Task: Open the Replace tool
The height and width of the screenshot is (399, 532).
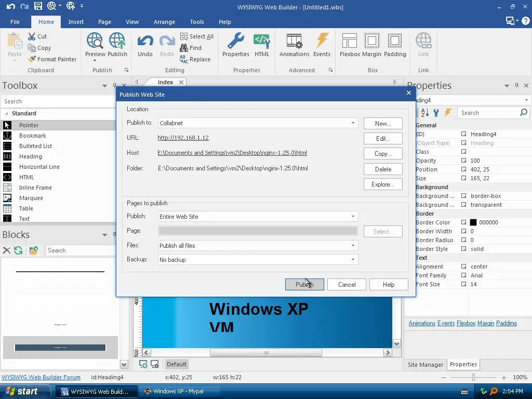Action: (x=195, y=59)
